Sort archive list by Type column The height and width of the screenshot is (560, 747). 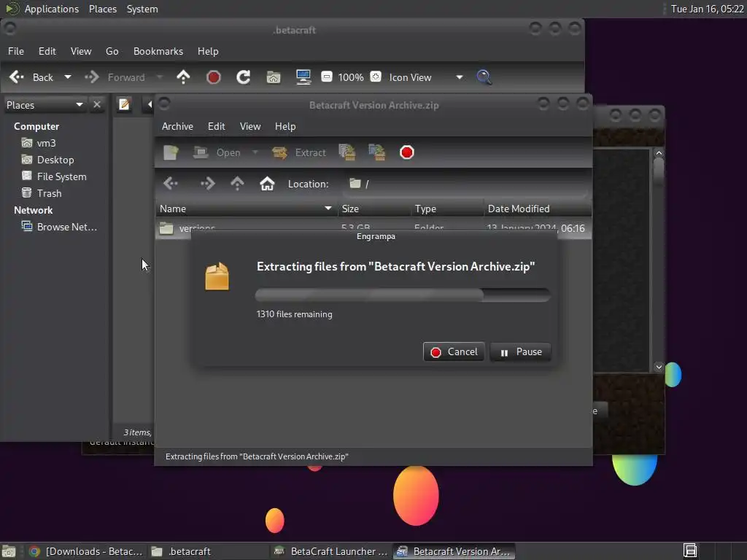447,209
